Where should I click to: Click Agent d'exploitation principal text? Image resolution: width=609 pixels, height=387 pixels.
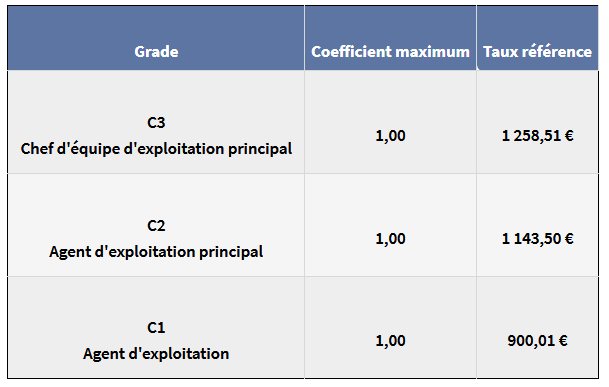[x=156, y=252]
